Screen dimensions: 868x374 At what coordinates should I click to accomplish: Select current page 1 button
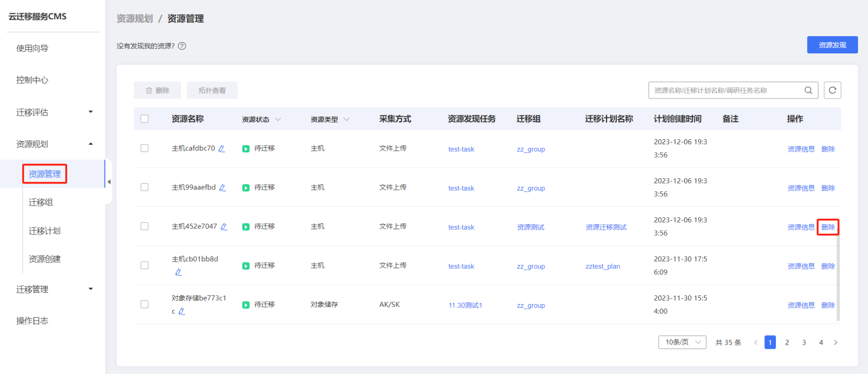point(770,342)
